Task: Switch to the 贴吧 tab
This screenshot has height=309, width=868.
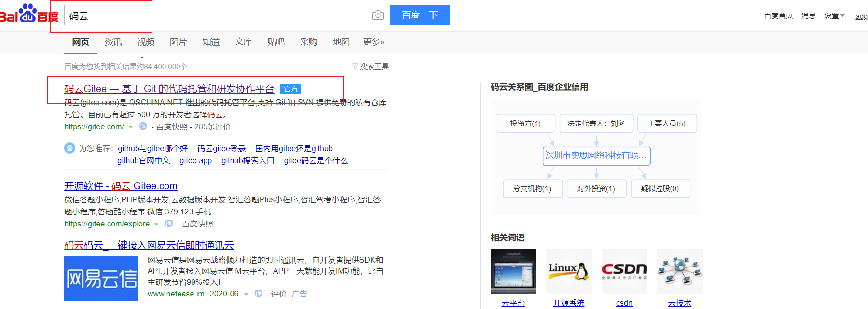Action: (x=276, y=42)
